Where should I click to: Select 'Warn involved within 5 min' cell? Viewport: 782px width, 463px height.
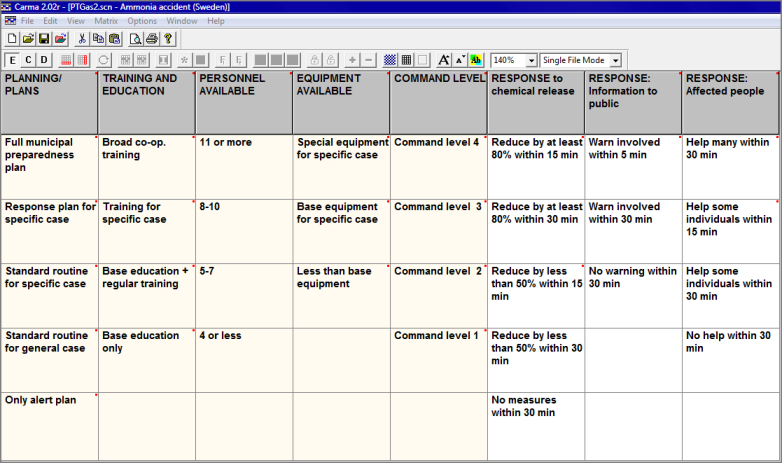coord(633,167)
